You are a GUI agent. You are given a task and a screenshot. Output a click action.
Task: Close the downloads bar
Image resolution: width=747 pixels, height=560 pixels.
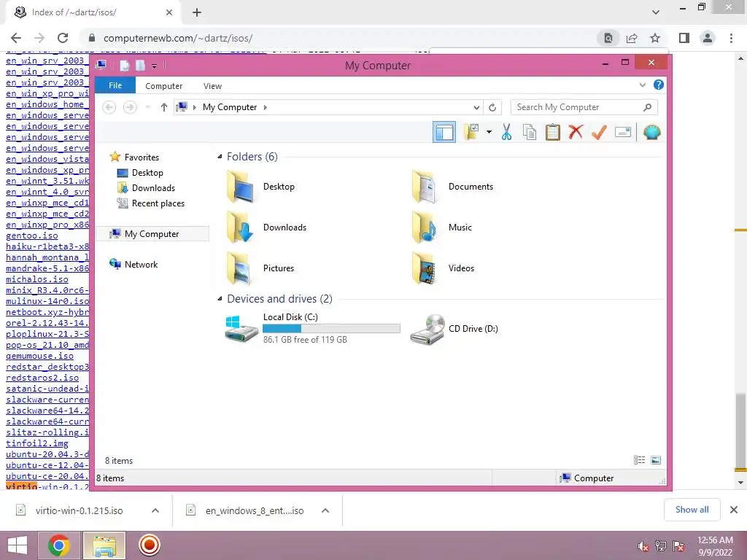(x=734, y=510)
